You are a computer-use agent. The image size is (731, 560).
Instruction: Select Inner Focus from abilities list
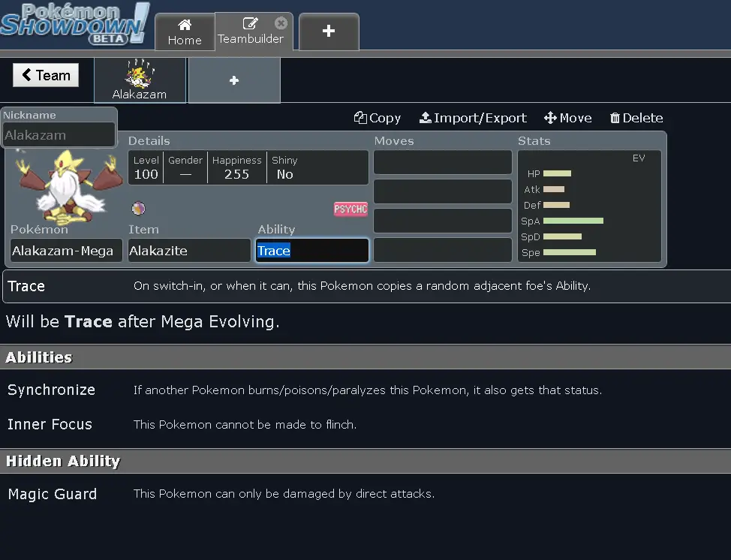[x=50, y=424]
